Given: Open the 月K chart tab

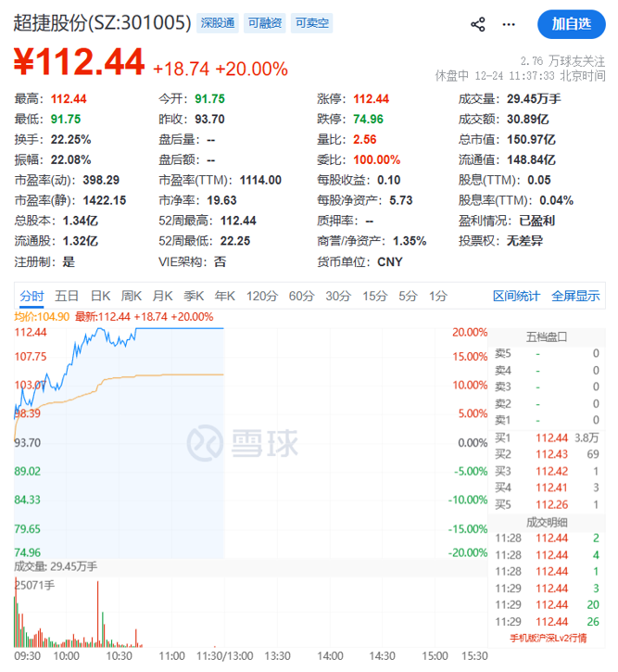Looking at the screenshot, I should pyautogui.click(x=162, y=296).
